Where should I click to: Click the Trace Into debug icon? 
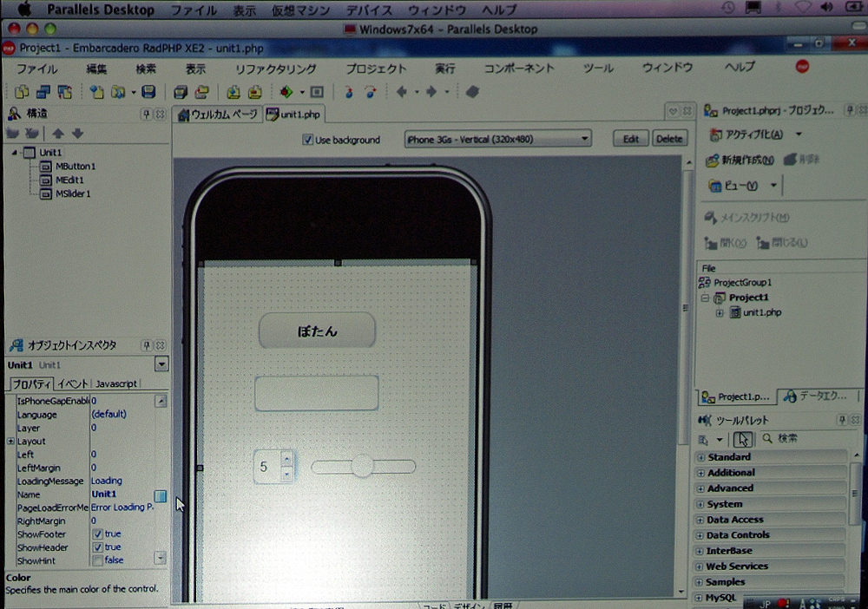[349, 92]
